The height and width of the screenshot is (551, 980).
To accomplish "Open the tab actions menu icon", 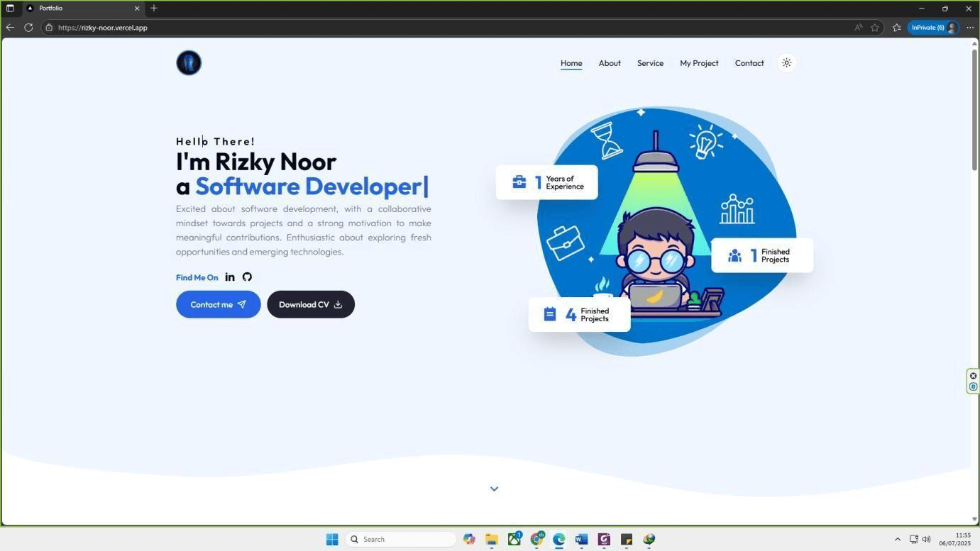I will pos(10,9).
